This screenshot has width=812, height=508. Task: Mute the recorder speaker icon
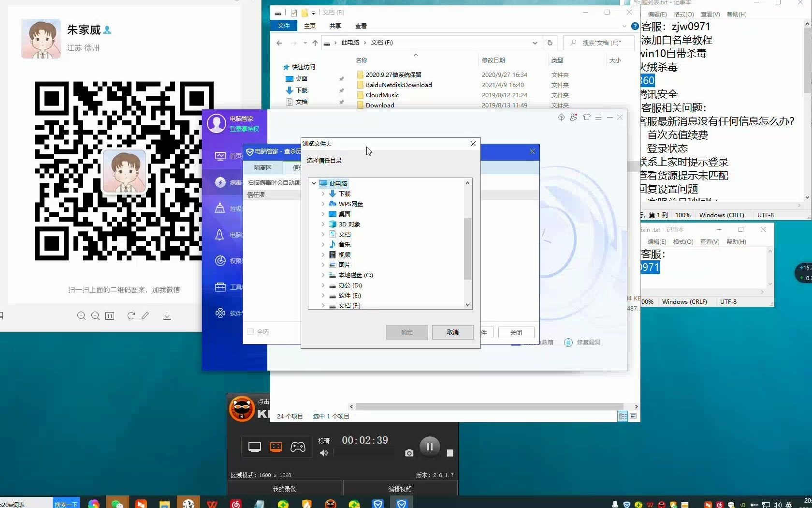pos(323,453)
